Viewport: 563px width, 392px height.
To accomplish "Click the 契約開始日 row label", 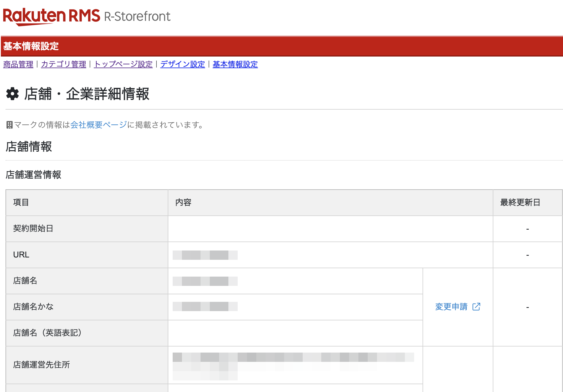I will (33, 228).
